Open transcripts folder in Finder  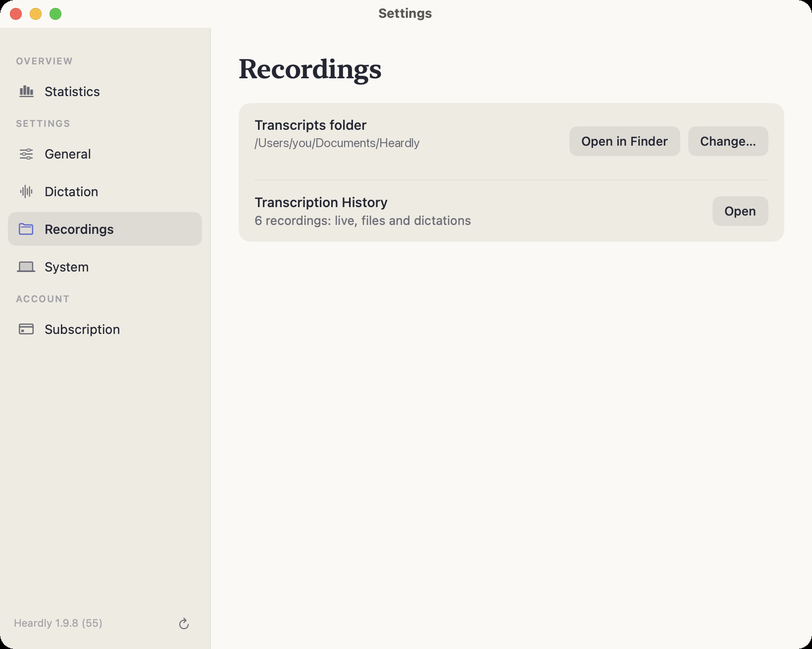(x=624, y=141)
